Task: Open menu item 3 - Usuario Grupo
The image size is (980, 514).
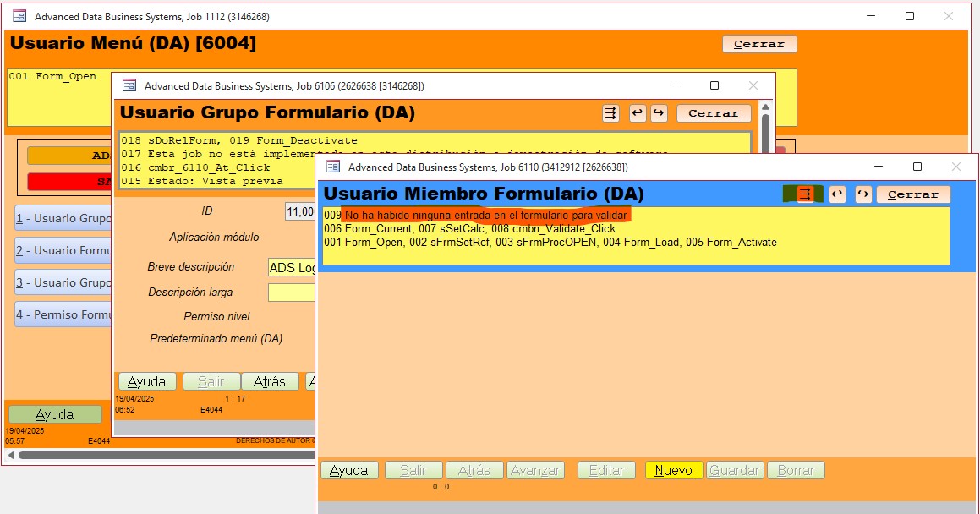Action: coord(63,283)
